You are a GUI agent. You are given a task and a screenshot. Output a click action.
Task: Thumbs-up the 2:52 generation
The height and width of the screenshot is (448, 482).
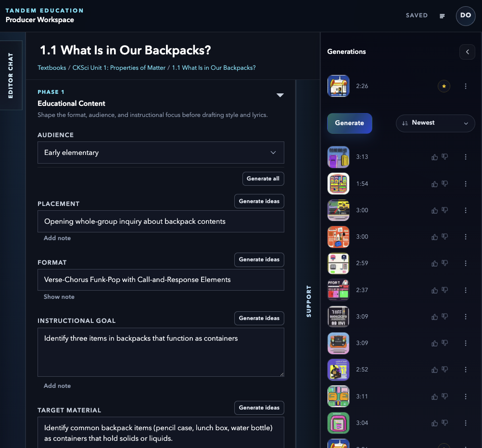[x=434, y=370]
